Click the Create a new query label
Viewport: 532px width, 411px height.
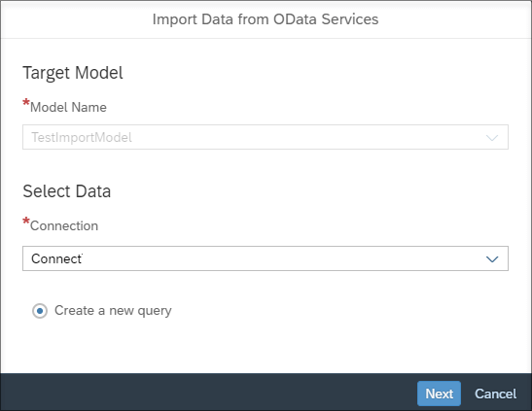pyautogui.click(x=113, y=311)
